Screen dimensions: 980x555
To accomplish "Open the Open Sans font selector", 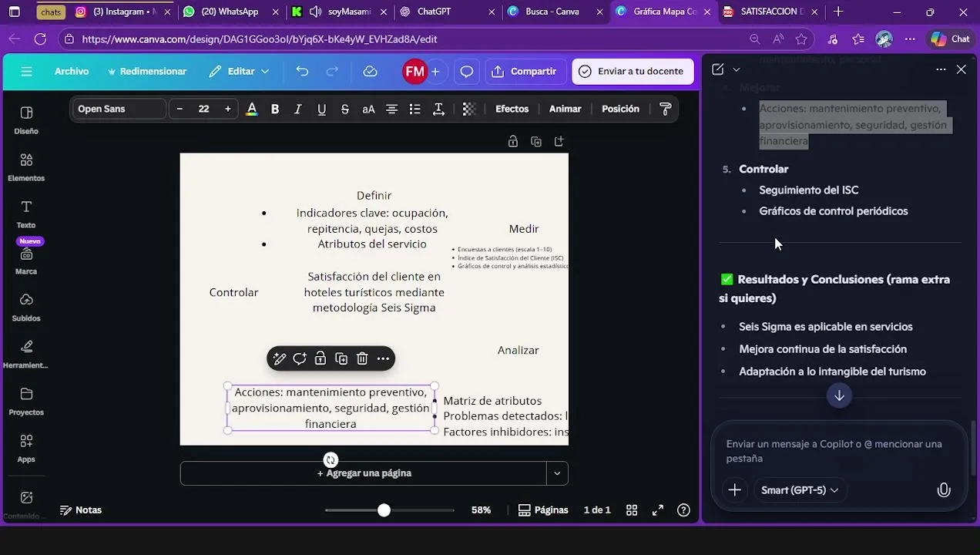I will click(x=119, y=109).
